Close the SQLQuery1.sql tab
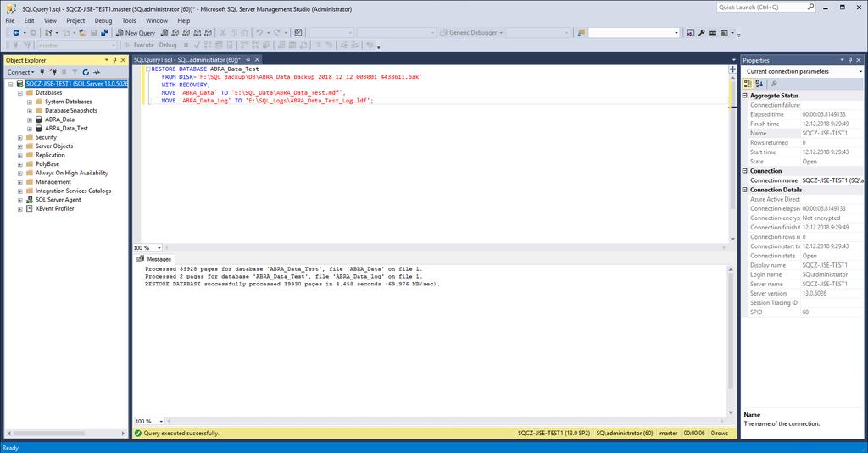The height and width of the screenshot is (453, 868). 257,60
